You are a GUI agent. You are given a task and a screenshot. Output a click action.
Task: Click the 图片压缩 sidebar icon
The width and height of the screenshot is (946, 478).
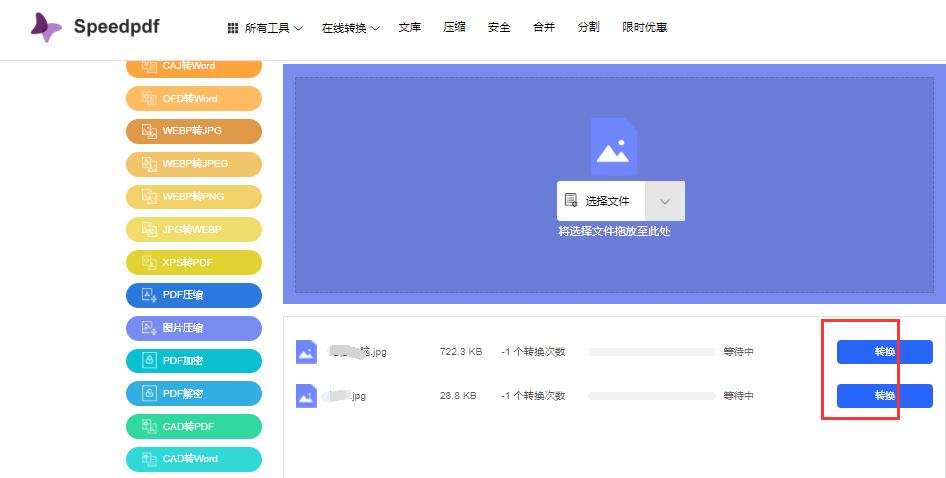[x=149, y=328]
